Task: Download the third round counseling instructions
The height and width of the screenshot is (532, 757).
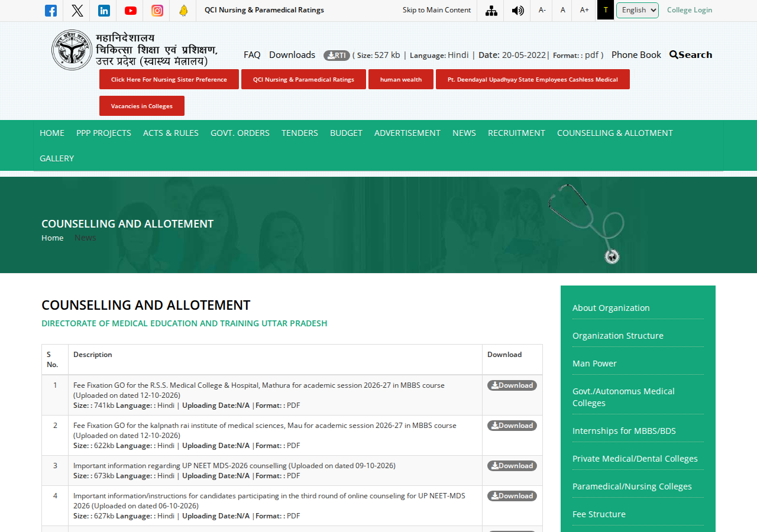Action: pos(512,496)
